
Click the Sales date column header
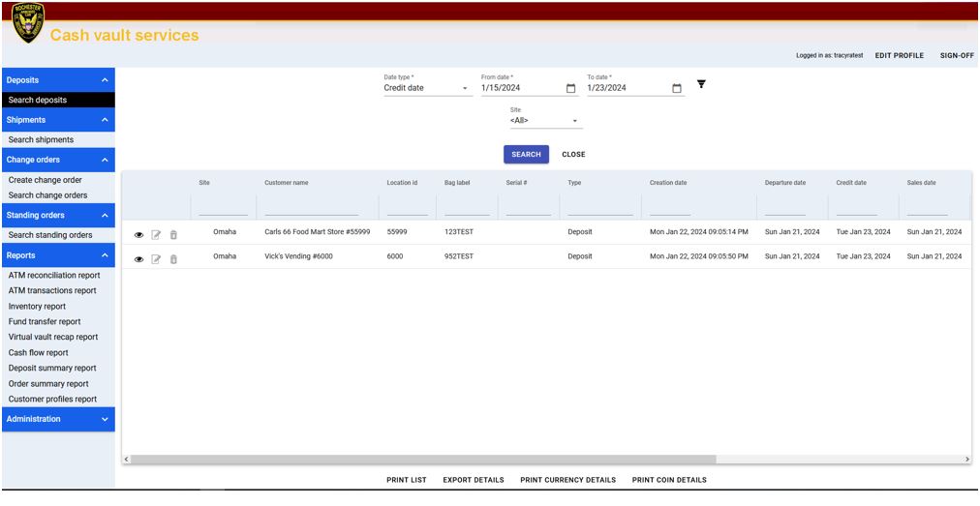[921, 183]
